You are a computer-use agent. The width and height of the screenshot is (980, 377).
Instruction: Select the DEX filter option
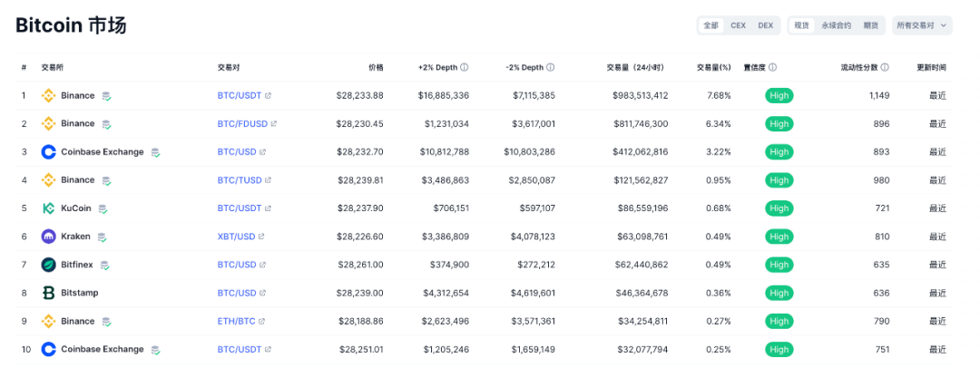[766, 25]
